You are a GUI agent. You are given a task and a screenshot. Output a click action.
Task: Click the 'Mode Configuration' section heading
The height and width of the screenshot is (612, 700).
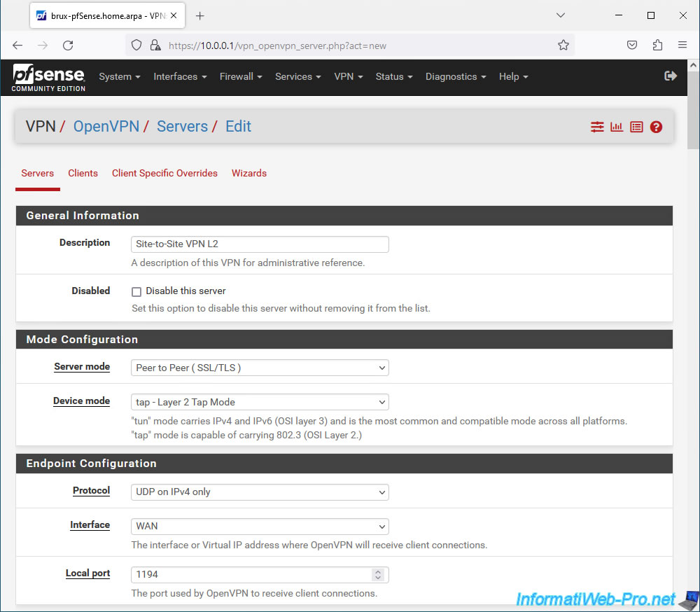[82, 340]
